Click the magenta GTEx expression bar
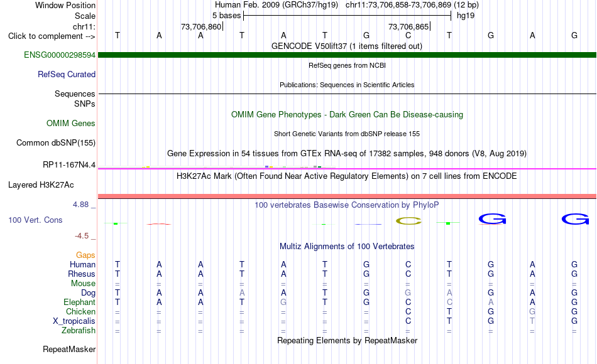This screenshot has width=597, height=364. point(347,168)
